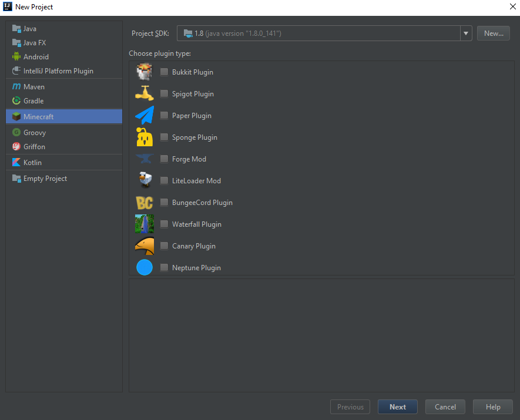520x420 pixels.
Task: Click the LiteLoader Mod chicken icon
Action: tap(144, 180)
